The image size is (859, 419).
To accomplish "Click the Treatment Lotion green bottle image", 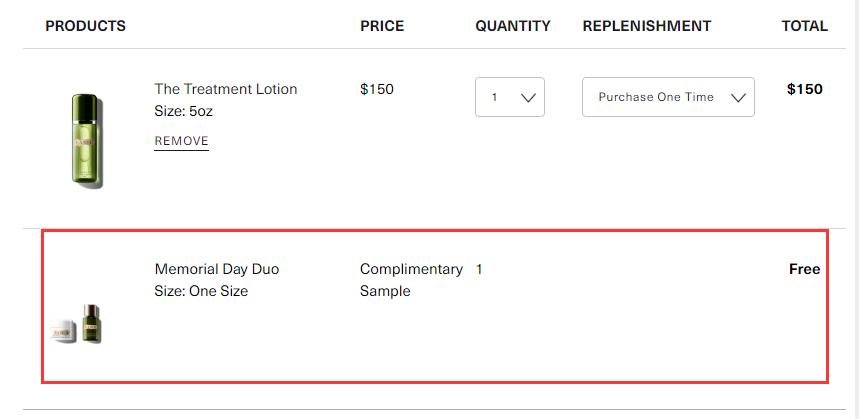I will (x=87, y=141).
